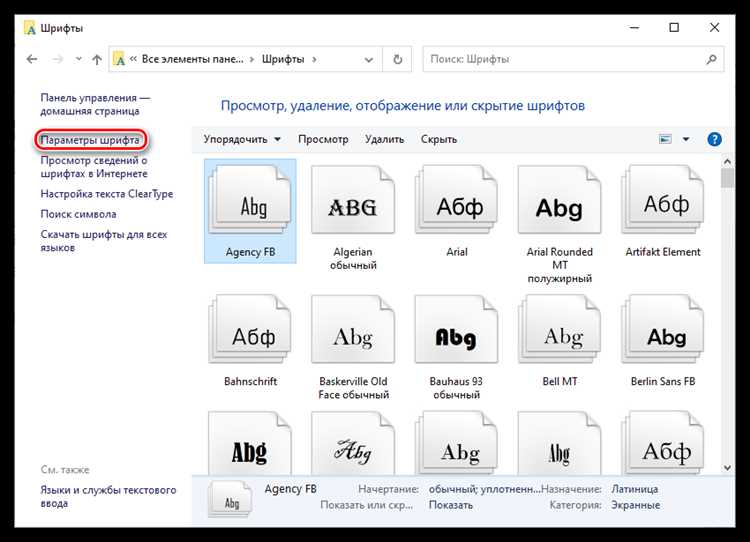Click scrollbar up arrow in font list
Screen dimensions: 750x542
coord(727,162)
